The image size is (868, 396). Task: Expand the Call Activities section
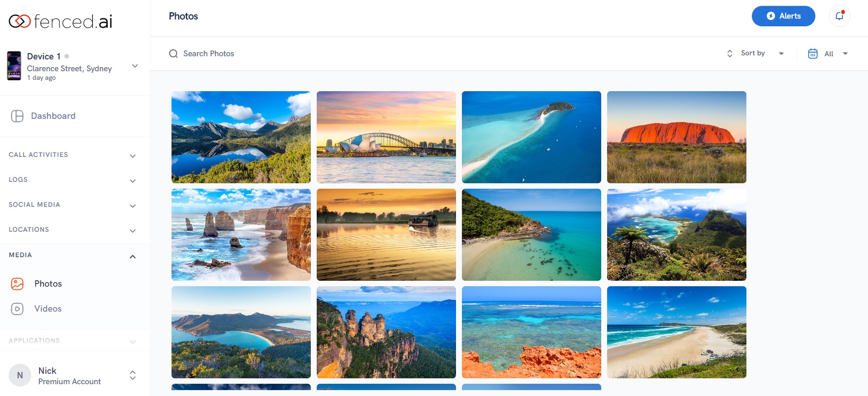point(73,155)
